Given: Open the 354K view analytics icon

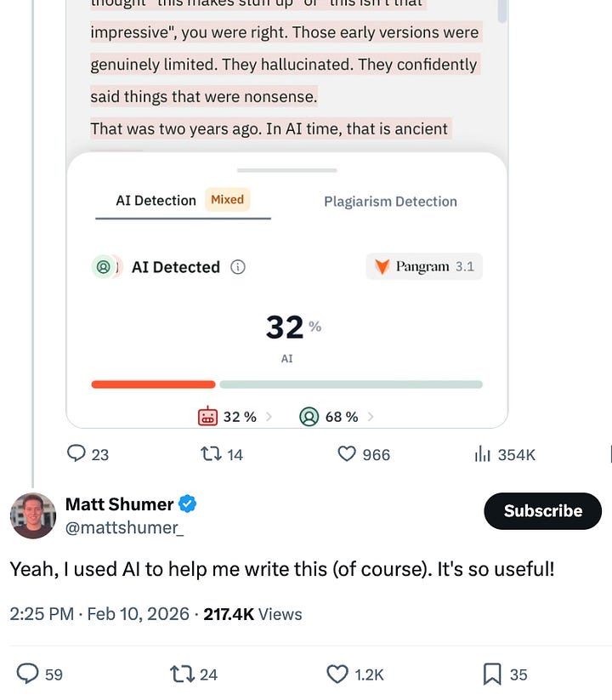Looking at the screenshot, I should click(483, 454).
